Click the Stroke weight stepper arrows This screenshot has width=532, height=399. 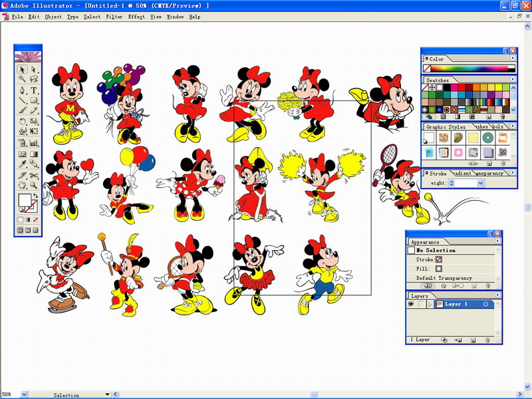point(452,184)
